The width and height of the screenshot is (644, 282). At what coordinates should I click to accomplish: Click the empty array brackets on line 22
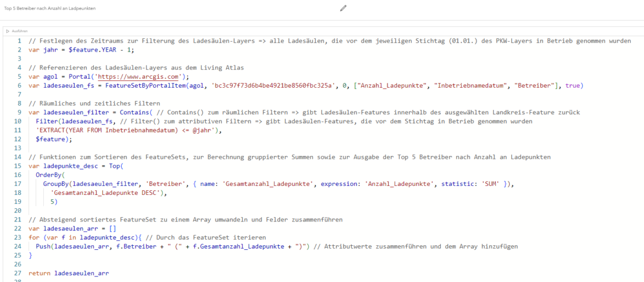click(x=113, y=229)
